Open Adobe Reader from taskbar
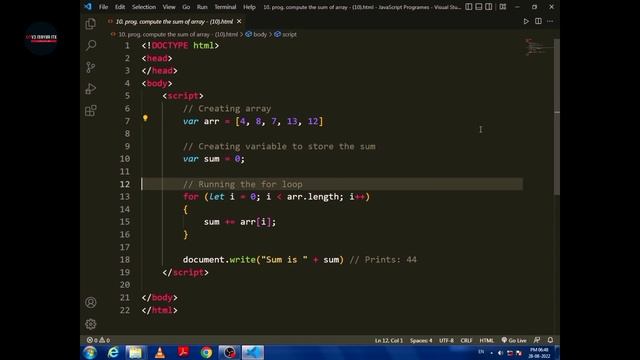The image size is (640, 360). click(183, 352)
